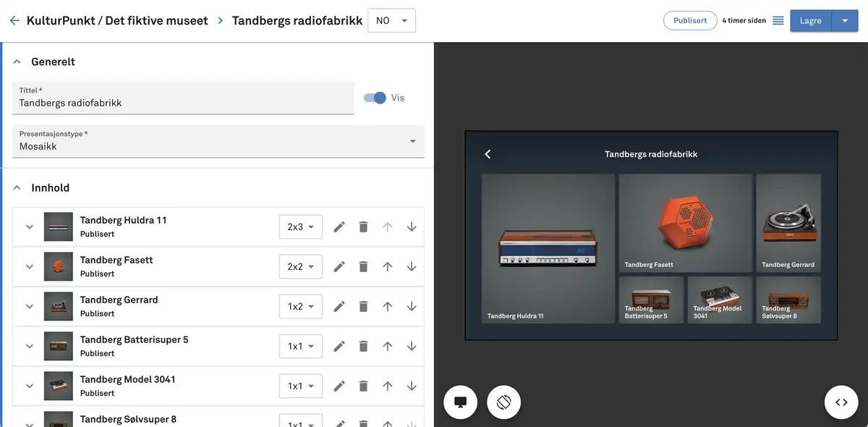Switch preview to desktop monitor view
Screen dimensions: 868x427
(460, 402)
